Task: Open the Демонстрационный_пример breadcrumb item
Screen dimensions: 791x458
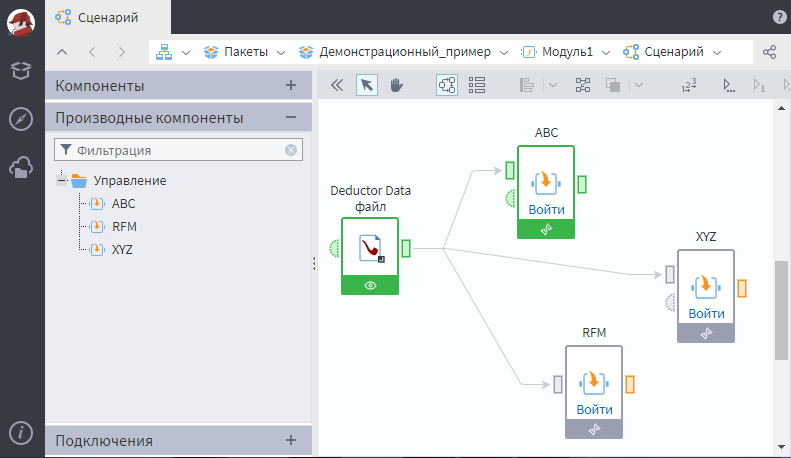Action: coord(394,52)
